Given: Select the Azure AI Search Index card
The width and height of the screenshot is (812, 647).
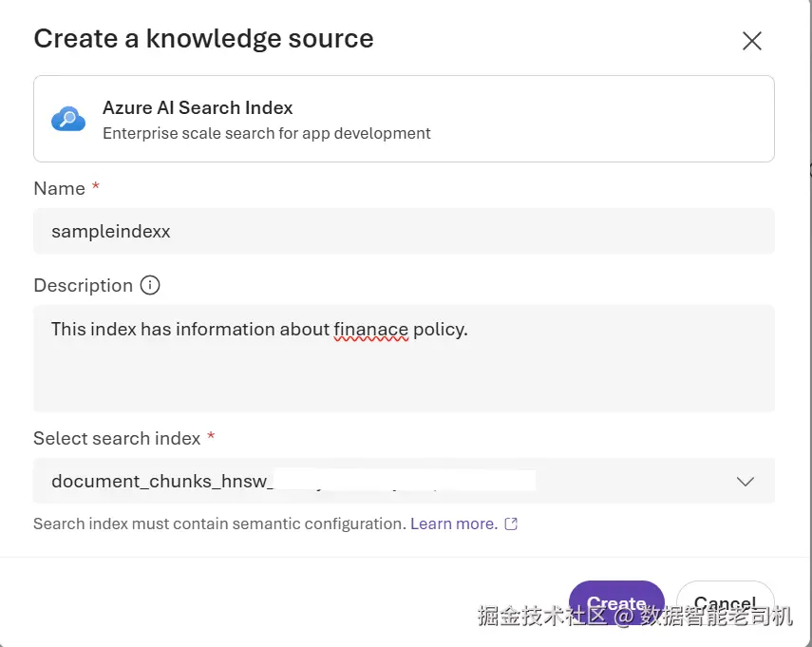Looking at the screenshot, I should [x=404, y=119].
